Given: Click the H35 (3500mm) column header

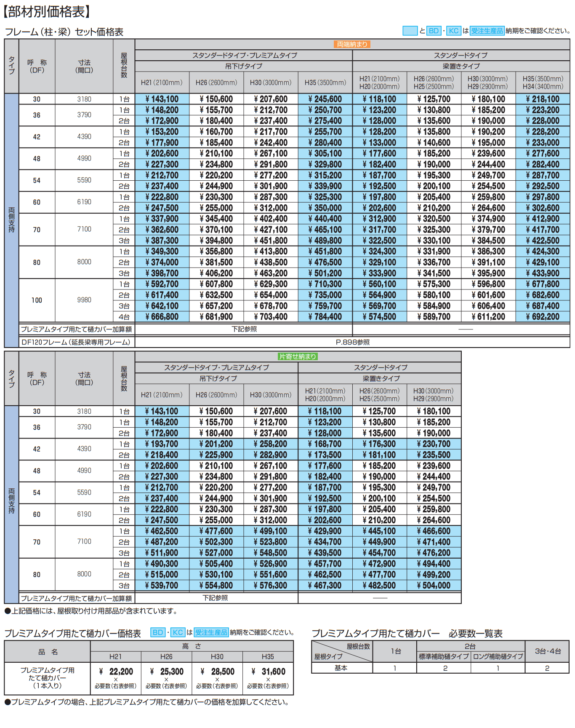Looking at the screenshot, I should [x=325, y=83].
